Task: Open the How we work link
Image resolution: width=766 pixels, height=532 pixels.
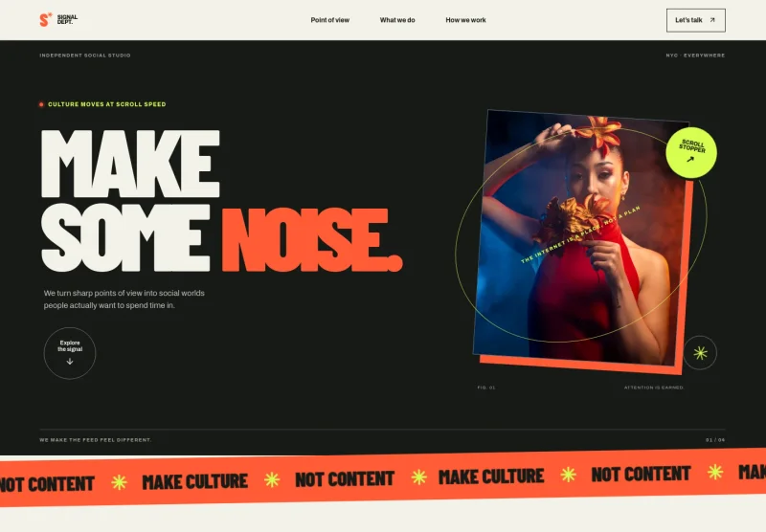Action: (x=465, y=20)
